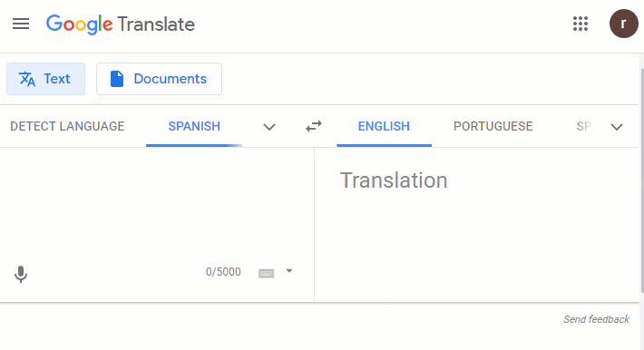
Task: Click the document icon in Documents button
Action: click(117, 79)
